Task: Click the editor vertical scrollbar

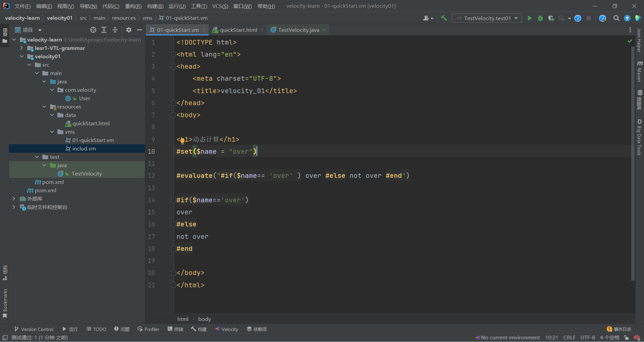Action: (x=633, y=163)
